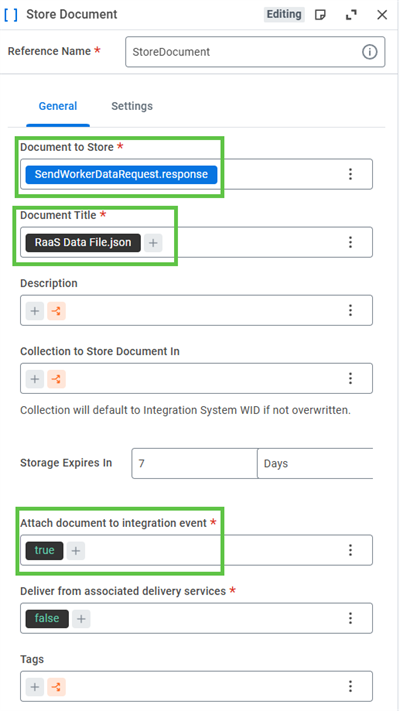Image resolution: width=400 pixels, height=711 pixels.
Task: Open Attach document to integration event options menu
Action: point(350,550)
